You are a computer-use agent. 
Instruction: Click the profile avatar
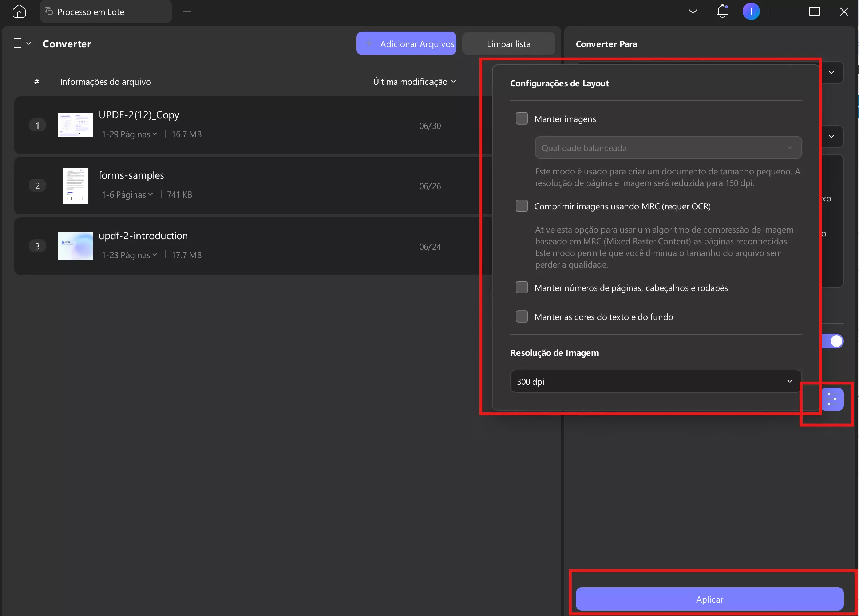(x=751, y=11)
